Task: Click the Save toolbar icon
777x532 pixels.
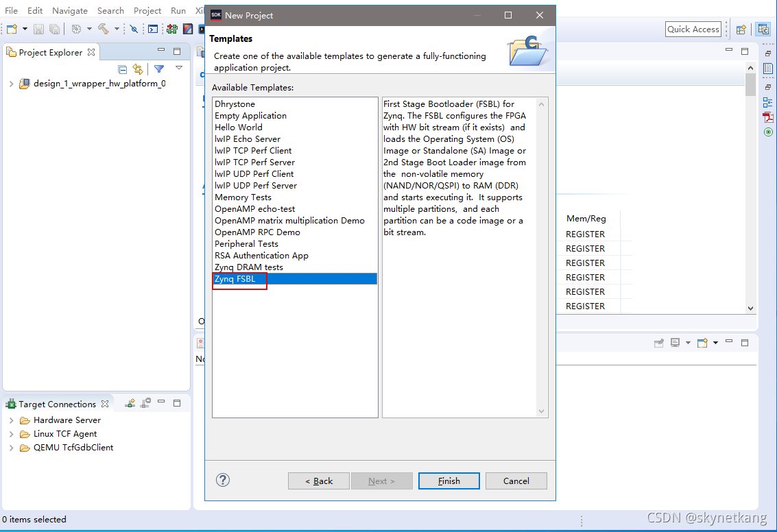Action: 38,29
